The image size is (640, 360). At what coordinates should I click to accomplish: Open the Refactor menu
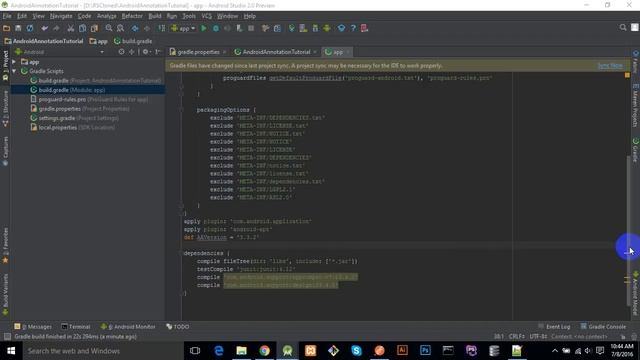tap(132, 16)
